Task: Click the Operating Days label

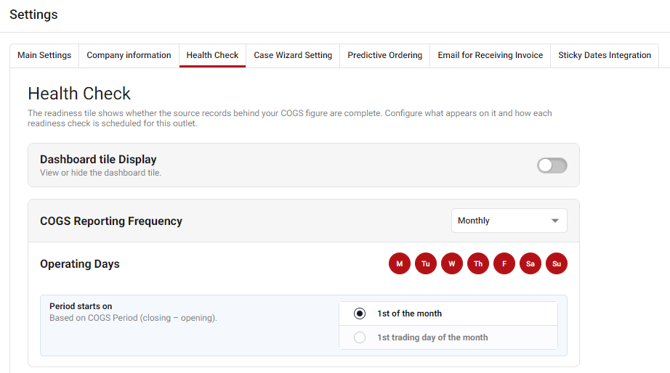Action: point(80,264)
